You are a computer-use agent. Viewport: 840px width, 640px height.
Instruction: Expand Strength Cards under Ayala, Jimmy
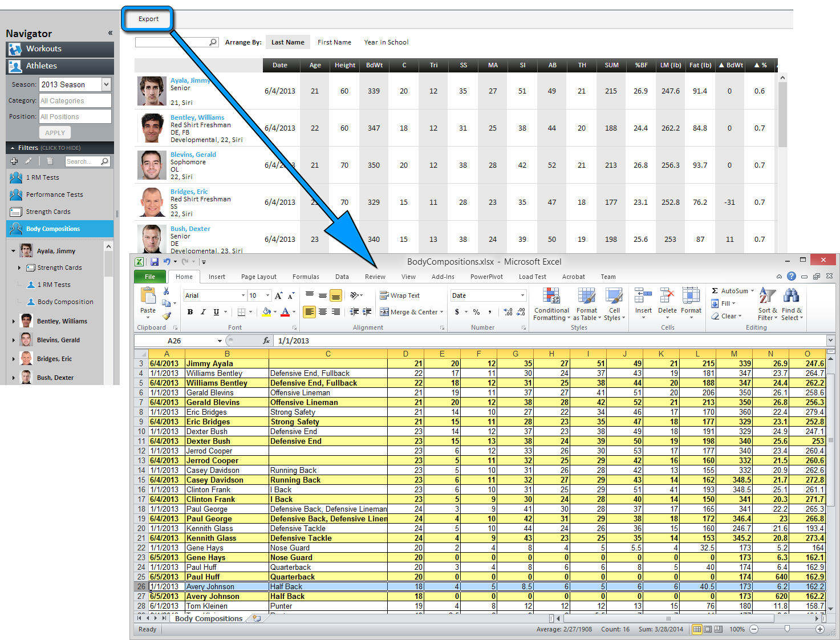point(19,268)
